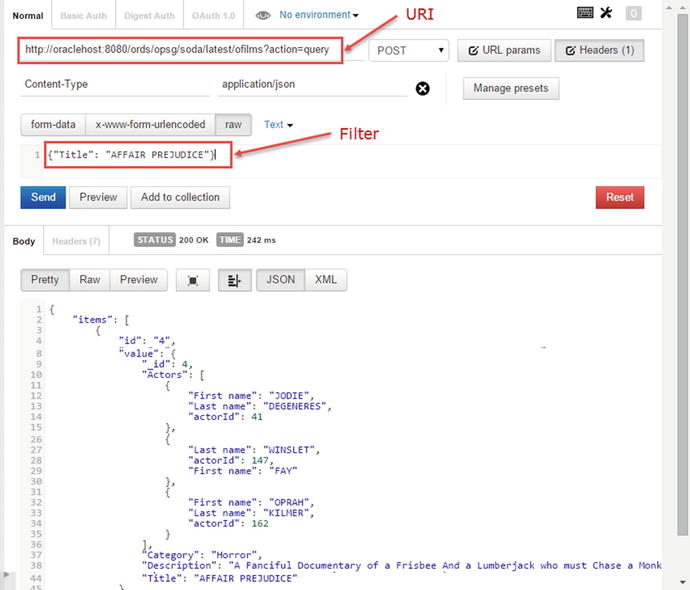Select form-data body type
The height and width of the screenshot is (590, 690).
(x=53, y=125)
